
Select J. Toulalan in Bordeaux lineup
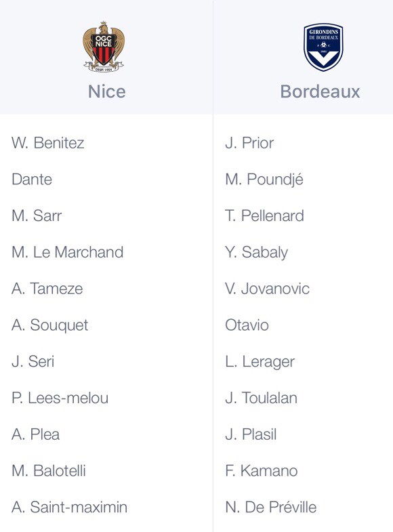click(x=261, y=398)
